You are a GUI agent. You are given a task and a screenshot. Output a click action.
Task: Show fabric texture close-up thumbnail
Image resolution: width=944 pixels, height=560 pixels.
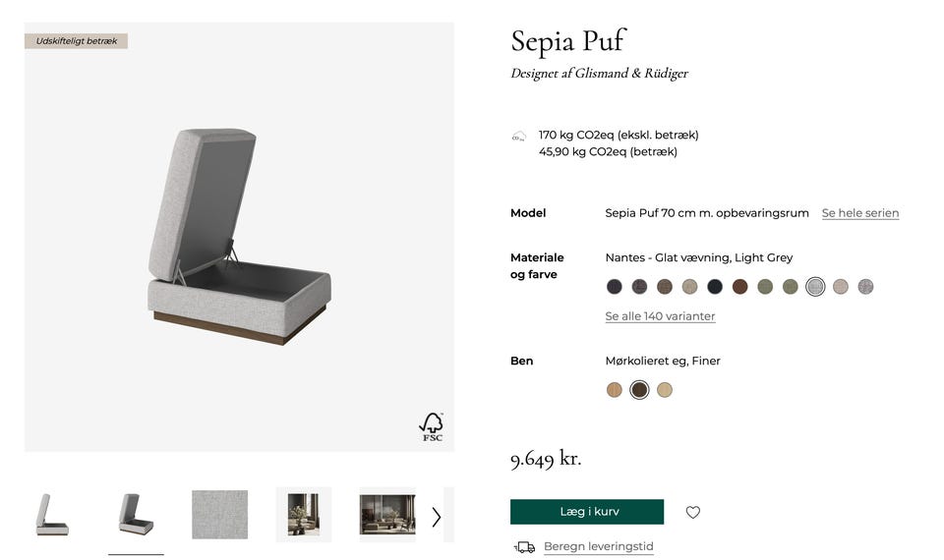219,515
